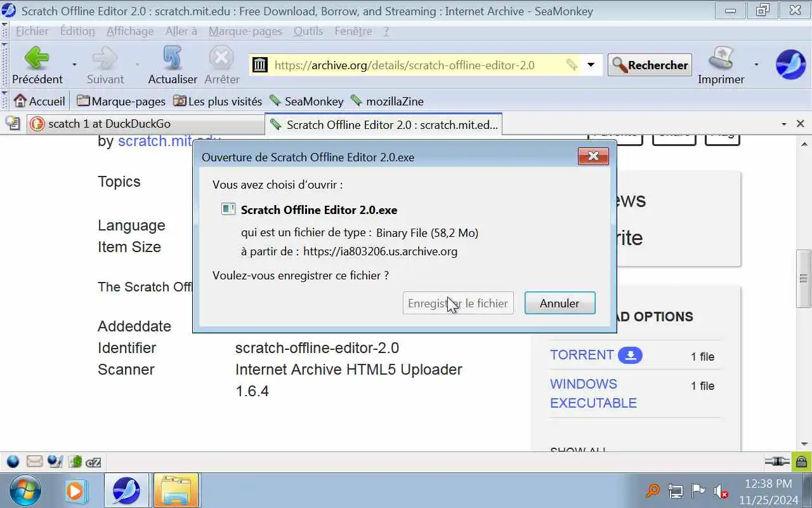Click the Enregistrer le fichier button

pos(457,304)
